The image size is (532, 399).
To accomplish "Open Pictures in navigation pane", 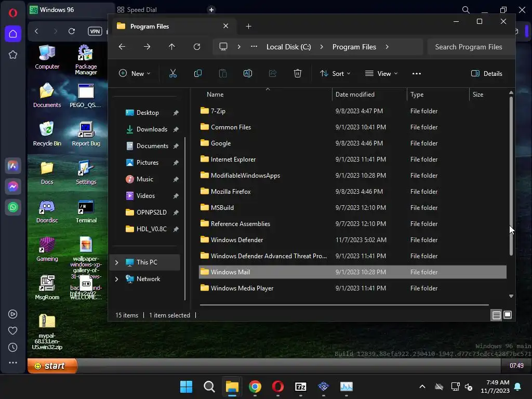I will point(147,163).
